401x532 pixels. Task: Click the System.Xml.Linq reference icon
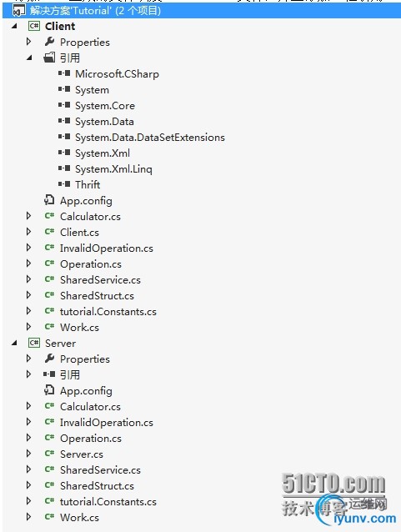[64, 168]
